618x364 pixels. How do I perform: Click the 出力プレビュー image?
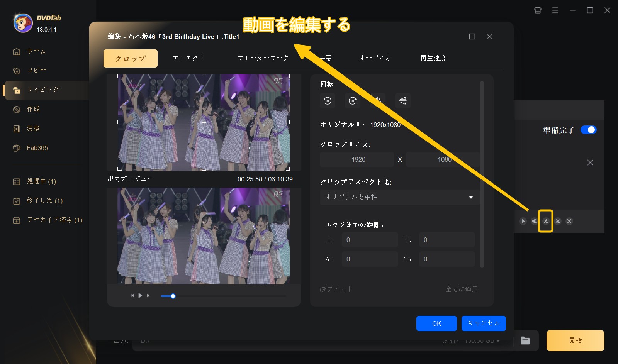204,236
